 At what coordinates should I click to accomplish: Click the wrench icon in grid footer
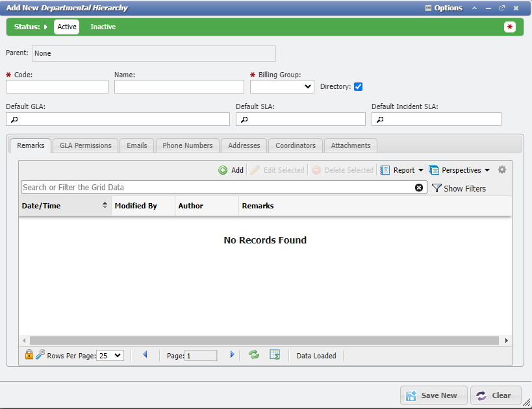40,355
